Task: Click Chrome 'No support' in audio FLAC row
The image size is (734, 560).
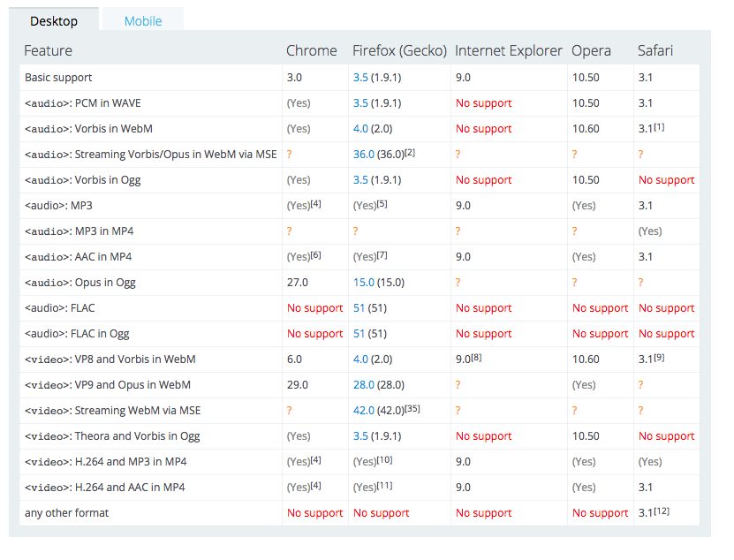Action: pos(315,308)
